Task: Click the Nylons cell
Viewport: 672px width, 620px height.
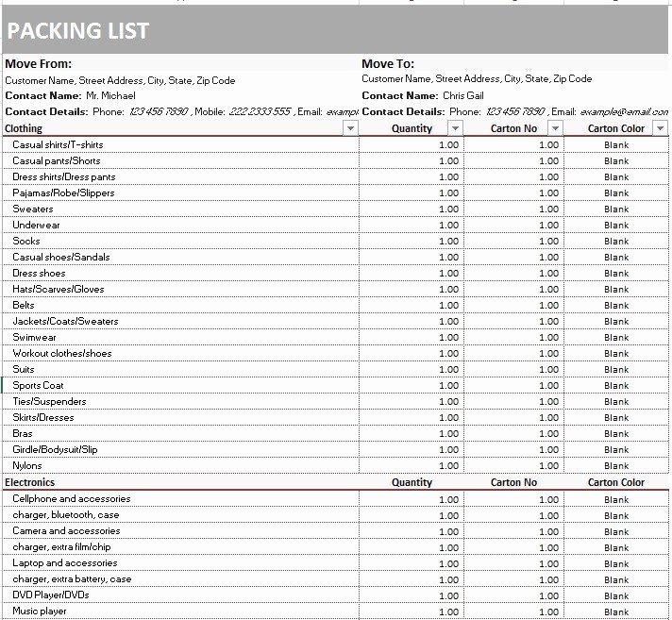Action: 181,466
